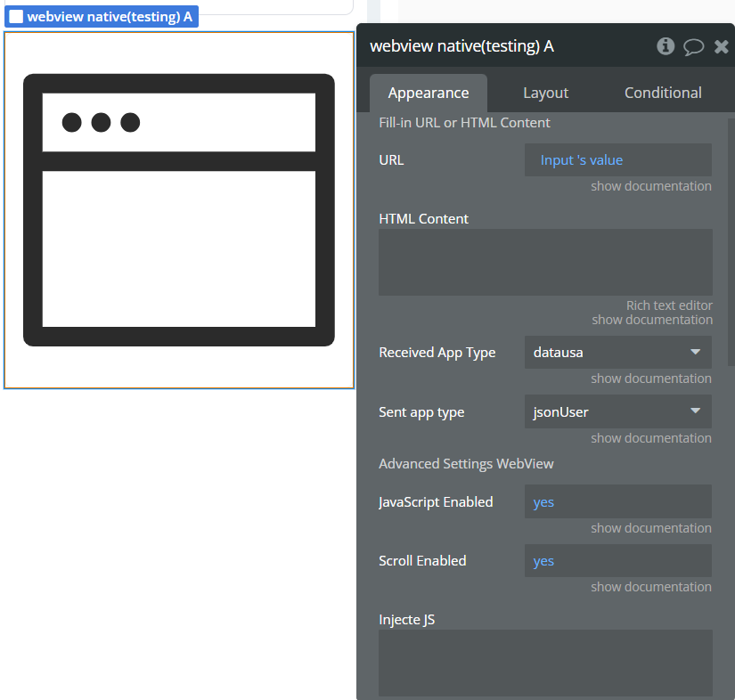Viewport: 735px width, 700px height.
Task: Open the Conditional tab
Action: pos(662,93)
